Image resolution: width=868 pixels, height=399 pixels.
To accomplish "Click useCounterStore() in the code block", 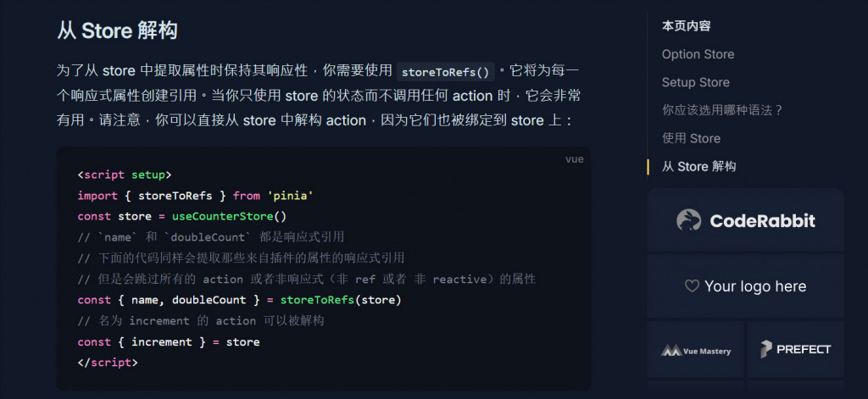I will [229, 216].
